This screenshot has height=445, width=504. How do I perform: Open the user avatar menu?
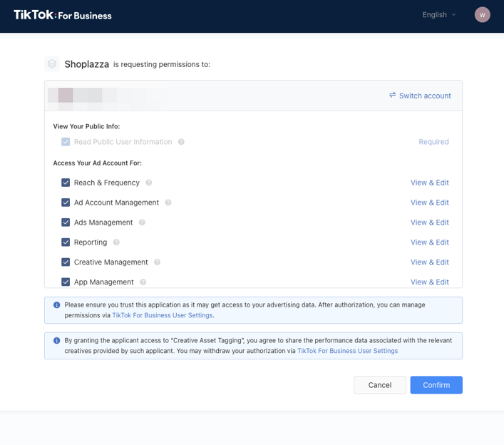482,15
